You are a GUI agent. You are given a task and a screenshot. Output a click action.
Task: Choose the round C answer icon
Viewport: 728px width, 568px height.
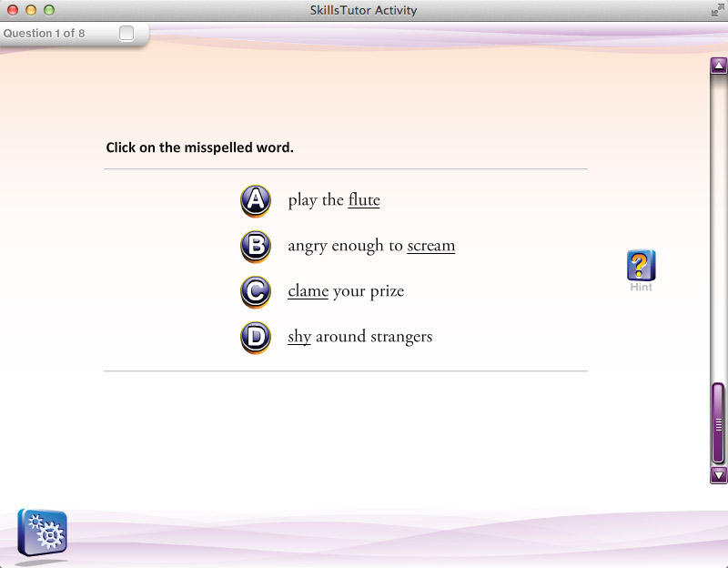click(256, 291)
